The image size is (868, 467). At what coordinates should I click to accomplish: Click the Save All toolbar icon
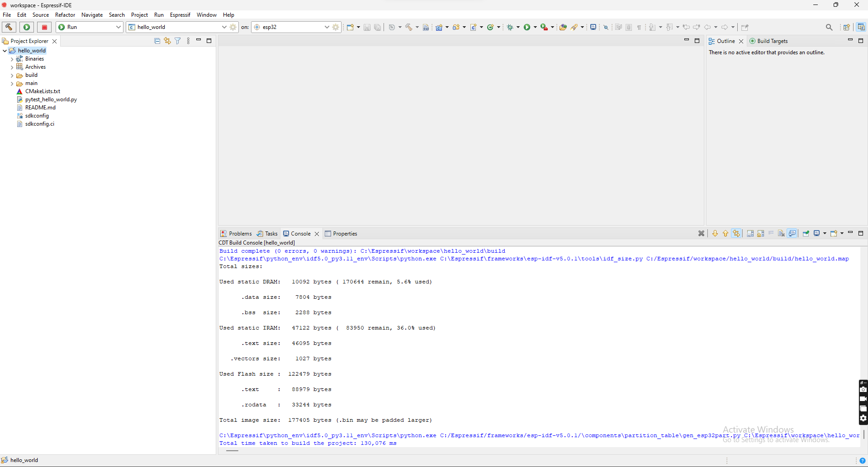[x=377, y=27]
